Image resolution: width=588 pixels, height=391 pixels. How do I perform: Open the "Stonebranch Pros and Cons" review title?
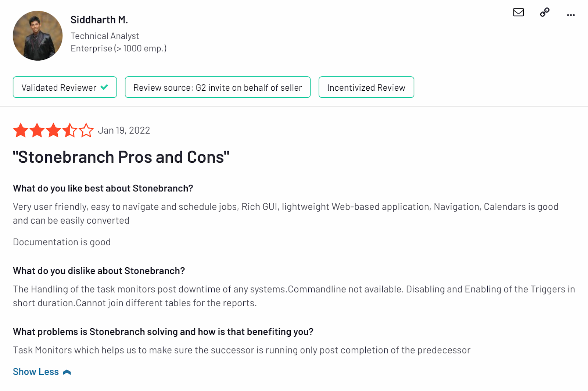pyautogui.click(x=121, y=157)
